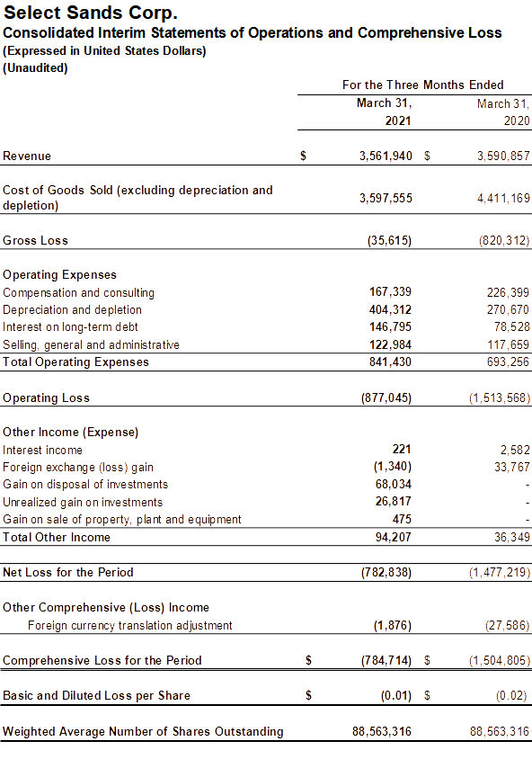Click foreign exchange value 33,767

point(511,468)
